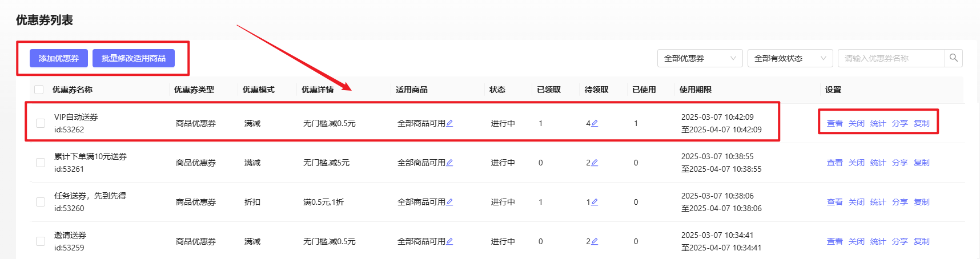Edit pending count for 任务送券 row
Viewport: 980px width, 259px height.
pos(595,202)
